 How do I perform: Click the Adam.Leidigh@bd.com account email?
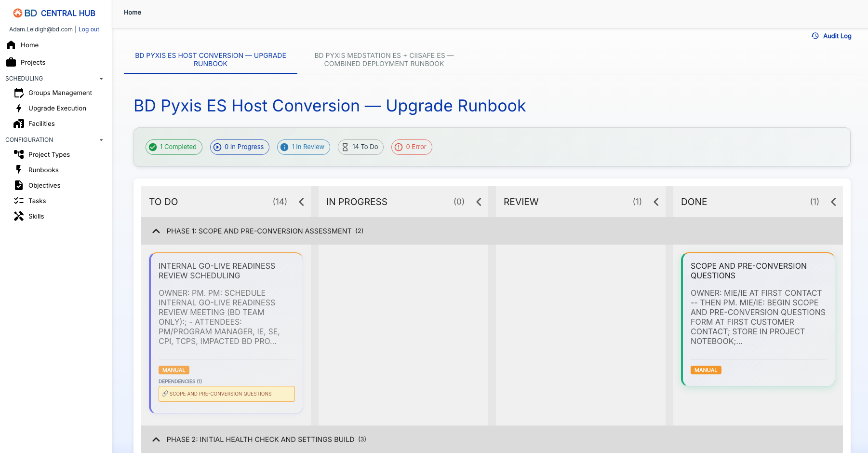(x=41, y=29)
